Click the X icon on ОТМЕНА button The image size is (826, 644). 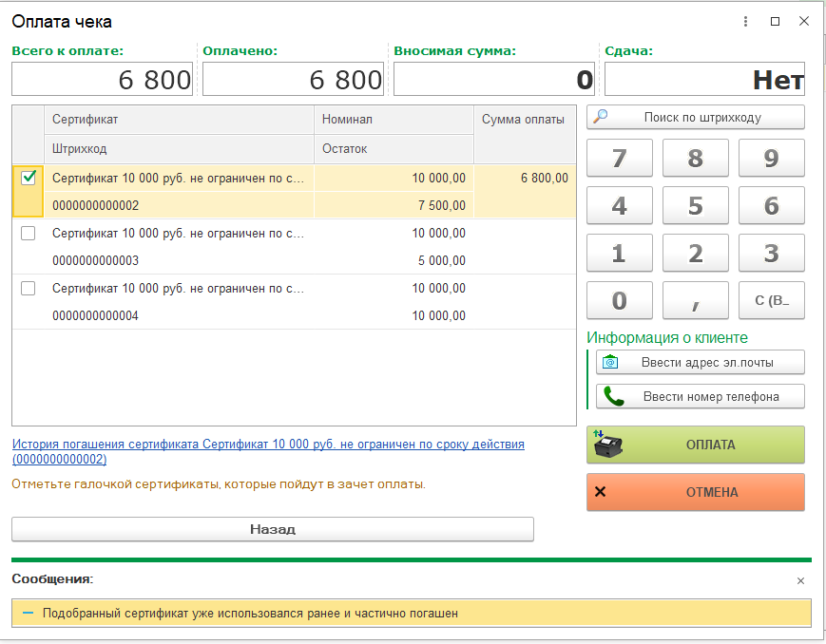[x=600, y=492]
